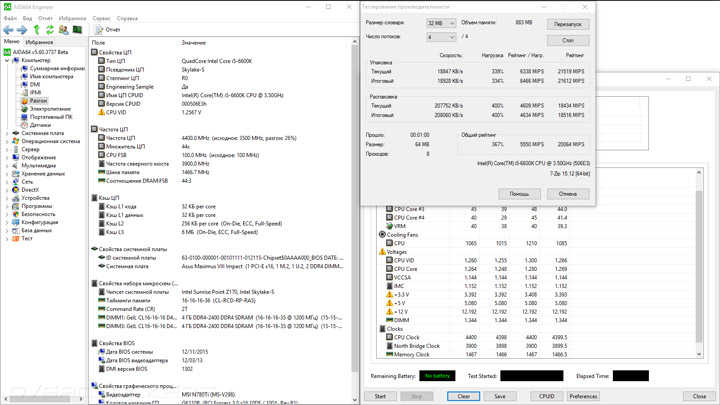
Task: Collapse the Компьютер tree node
Action: [x=7, y=60]
